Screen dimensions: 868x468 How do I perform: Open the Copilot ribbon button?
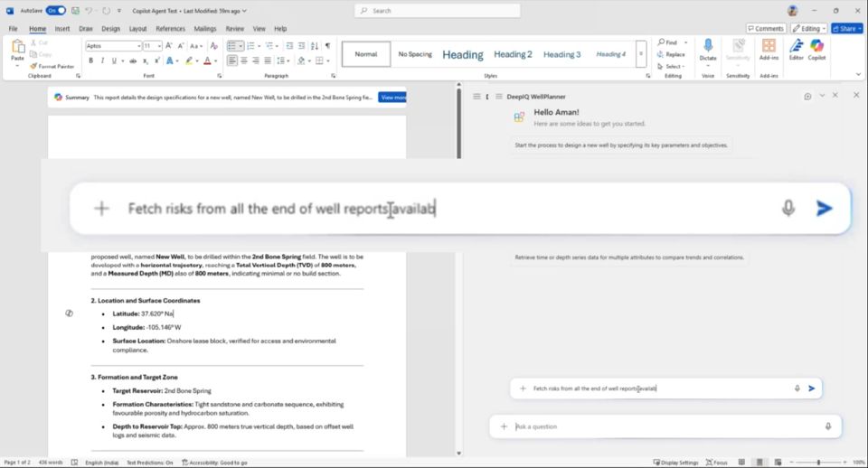click(x=816, y=51)
